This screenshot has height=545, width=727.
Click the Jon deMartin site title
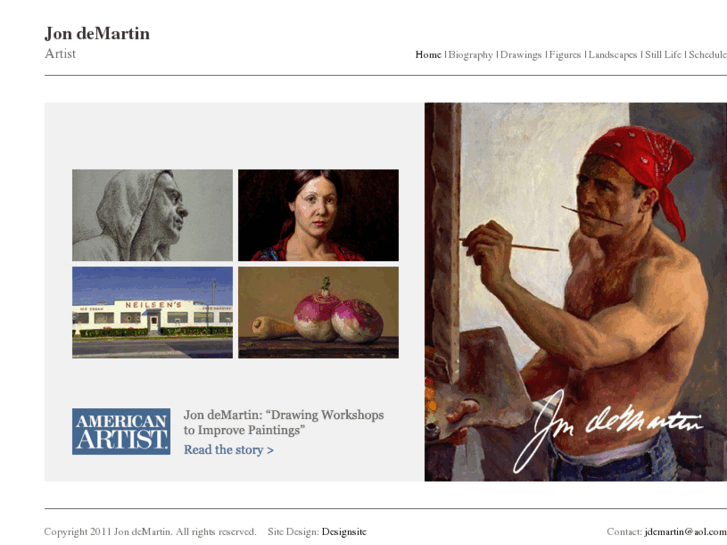point(97,33)
